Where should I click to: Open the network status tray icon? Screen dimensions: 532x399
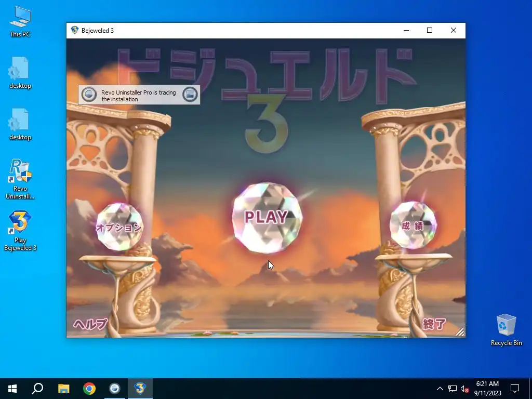click(x=453, y=389)
